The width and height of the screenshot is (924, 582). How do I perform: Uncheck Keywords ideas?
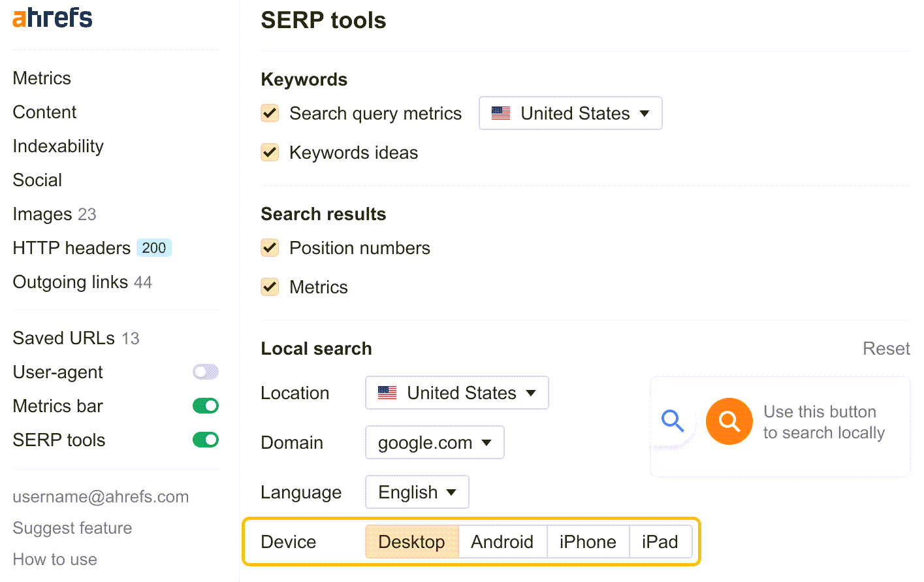(x=270, y=152)
